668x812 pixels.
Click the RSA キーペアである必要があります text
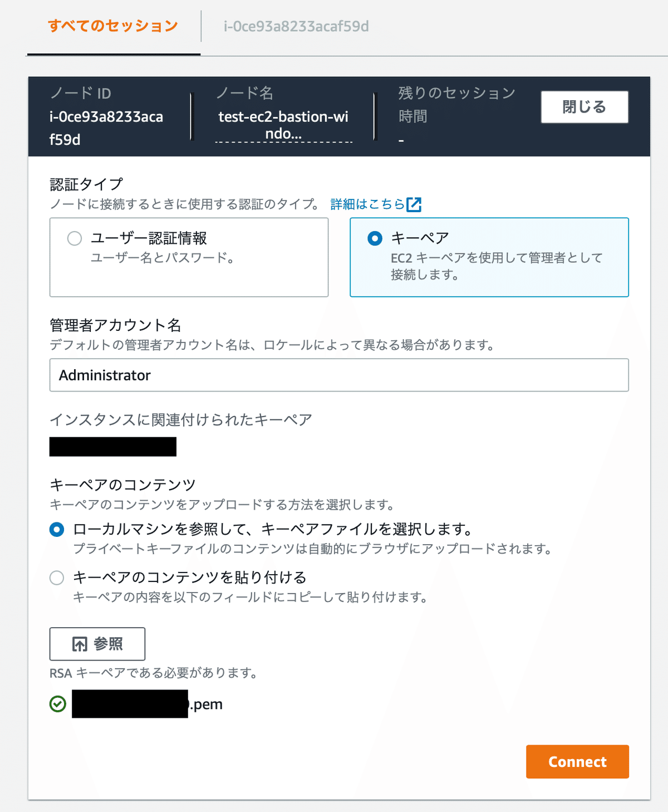pos(153,673)
